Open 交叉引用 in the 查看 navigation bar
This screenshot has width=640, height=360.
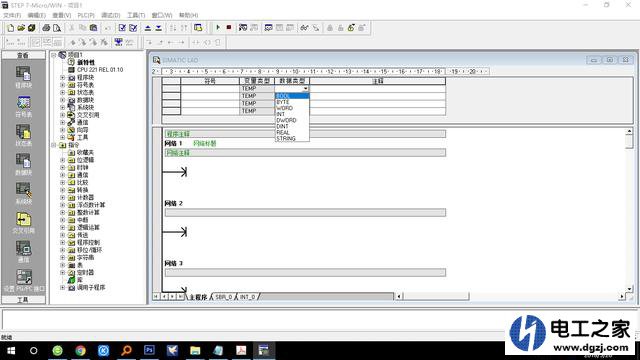click(x=23, y=223)
